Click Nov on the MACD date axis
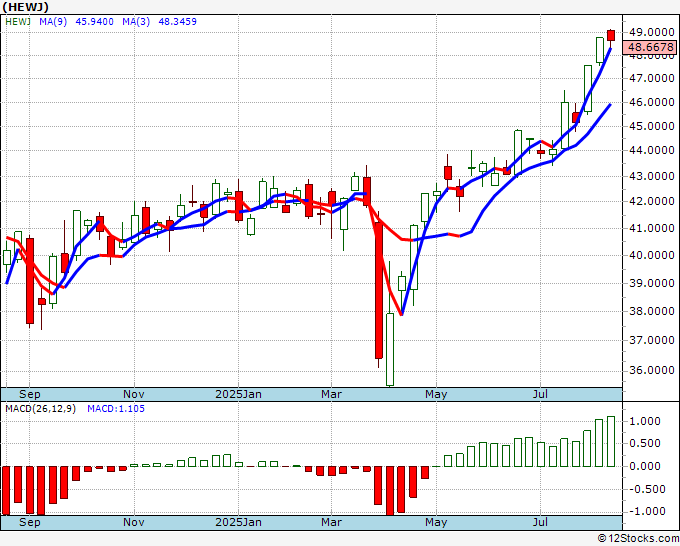Viewport: 680px width, 546px height. pyautogui.click(x=134, y=522)
